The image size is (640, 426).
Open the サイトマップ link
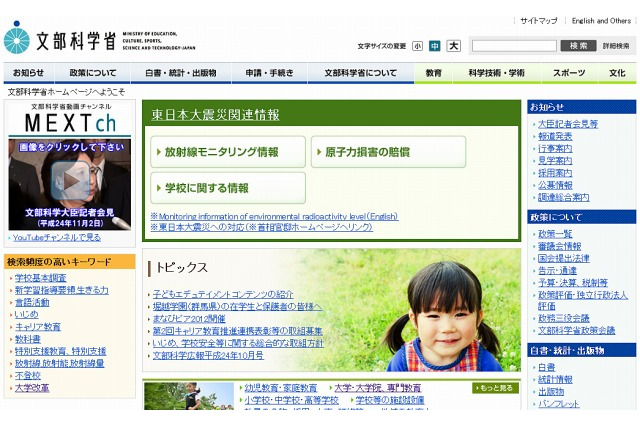pyautogui.click(x=539, y=21)
